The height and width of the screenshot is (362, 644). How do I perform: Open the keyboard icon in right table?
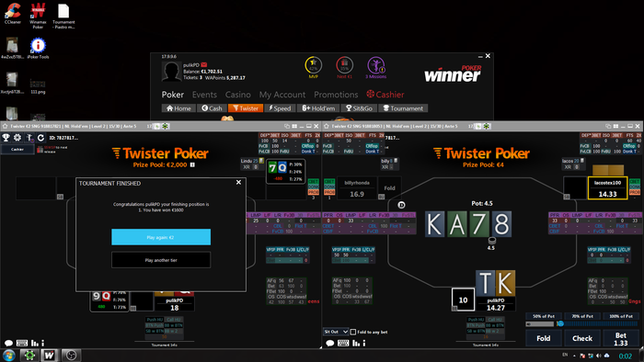[x=343, y=343]
